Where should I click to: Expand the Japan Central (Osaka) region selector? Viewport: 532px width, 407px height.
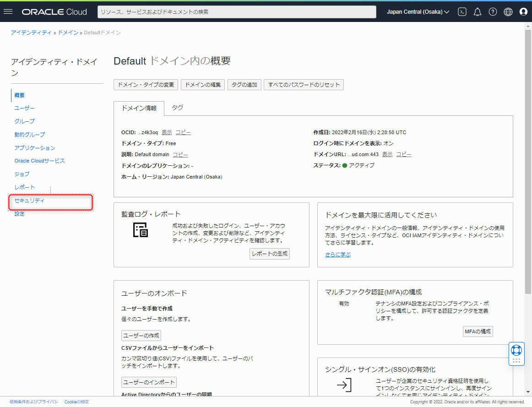pyautogui.click(x=418, y=12)
